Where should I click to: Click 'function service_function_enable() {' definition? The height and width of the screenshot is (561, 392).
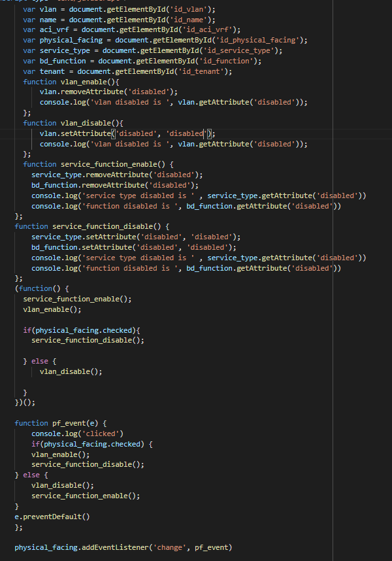point(98,164)
